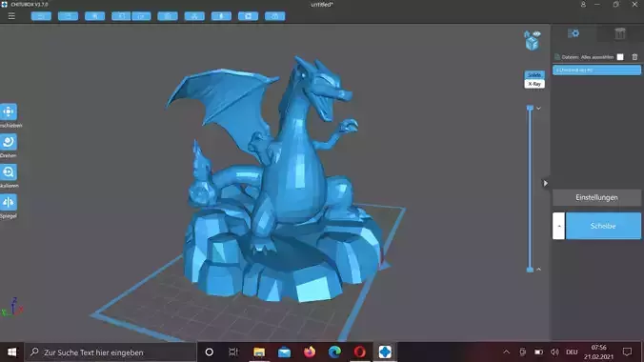
Task: Show hidden system tray icons
Action: (507, 352)
